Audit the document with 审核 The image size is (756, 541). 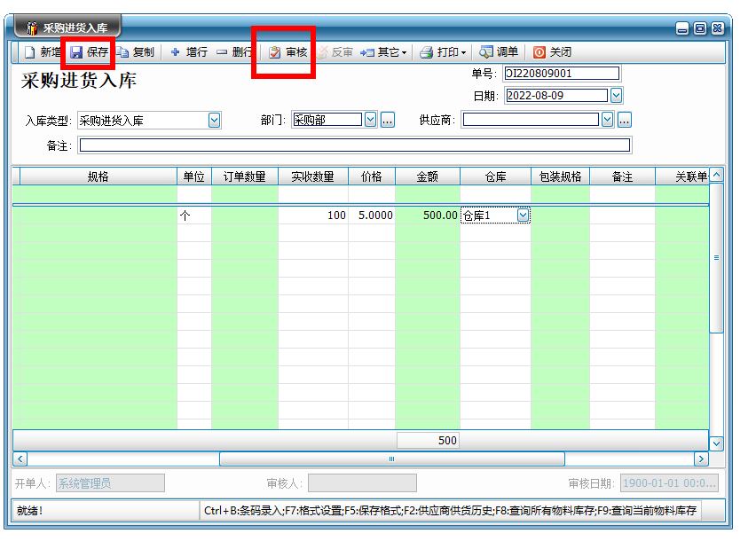287,52
